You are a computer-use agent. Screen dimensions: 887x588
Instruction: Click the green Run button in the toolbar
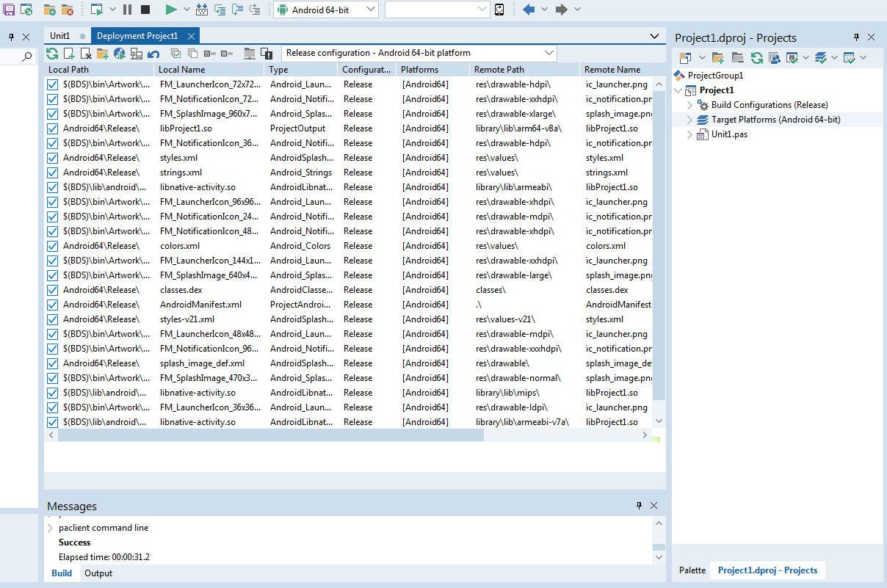pyautogui.click(x=170, y=10)
